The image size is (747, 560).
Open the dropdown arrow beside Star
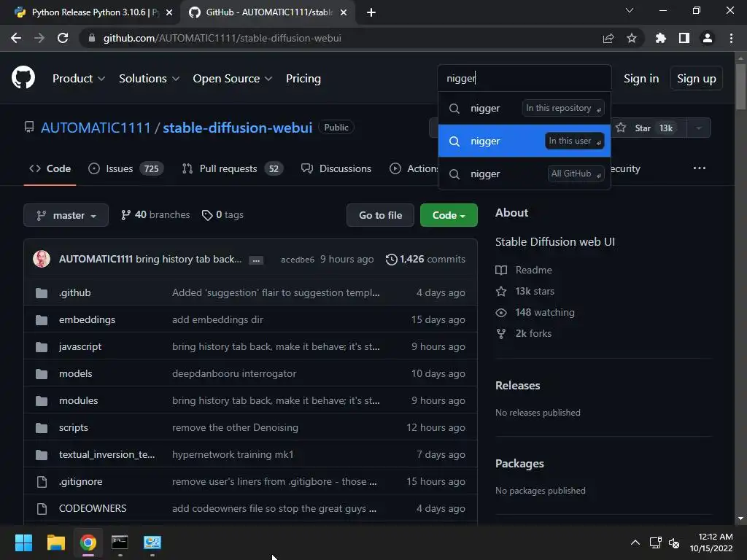[x=699, y=128]
